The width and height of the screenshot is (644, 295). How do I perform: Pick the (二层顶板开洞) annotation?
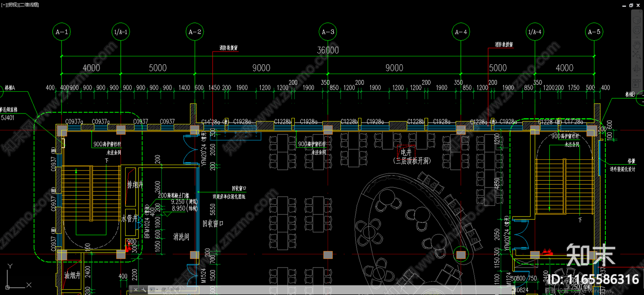tap(412, 161)
